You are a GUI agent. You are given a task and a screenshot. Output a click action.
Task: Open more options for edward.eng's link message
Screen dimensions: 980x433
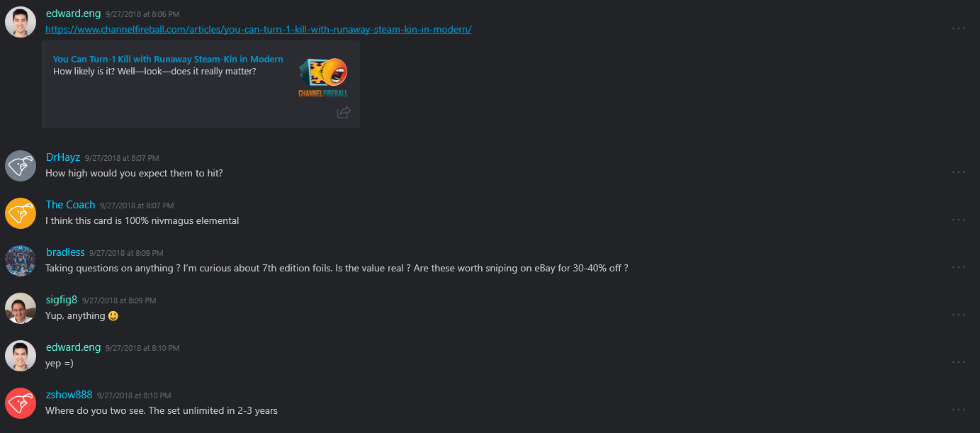(959, 28)
